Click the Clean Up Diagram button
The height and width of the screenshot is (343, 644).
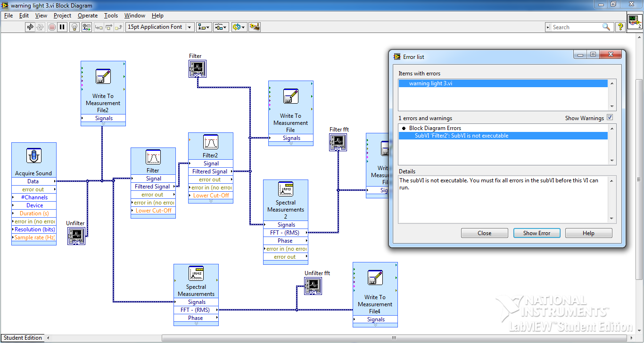(x=255, y=27)
